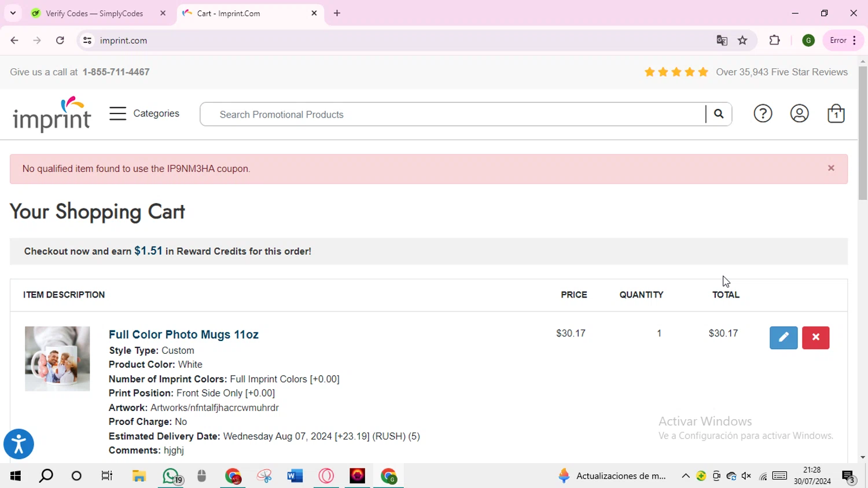
Task: Reload the current page
Action: pos(60,41)
